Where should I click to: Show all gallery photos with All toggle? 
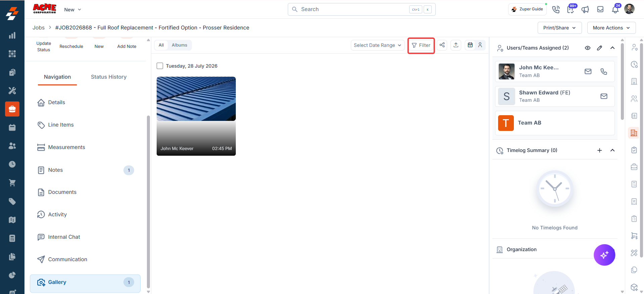[x=161, y=45]
